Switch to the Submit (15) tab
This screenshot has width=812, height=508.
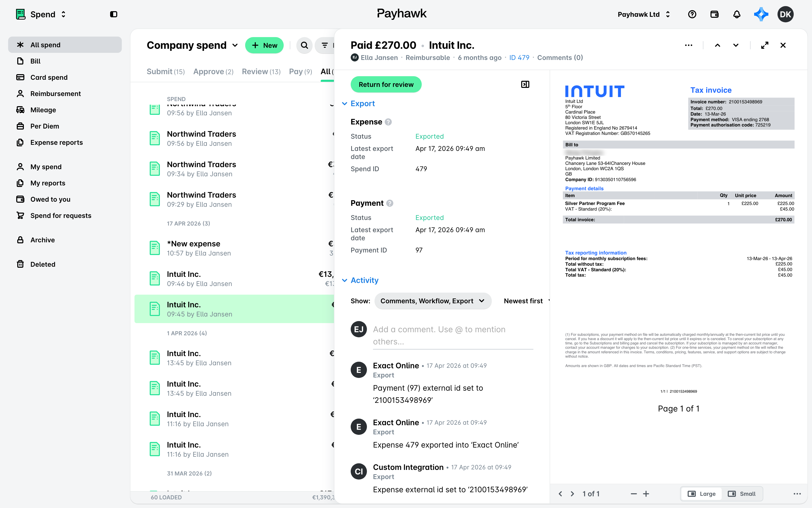point(165,71)
